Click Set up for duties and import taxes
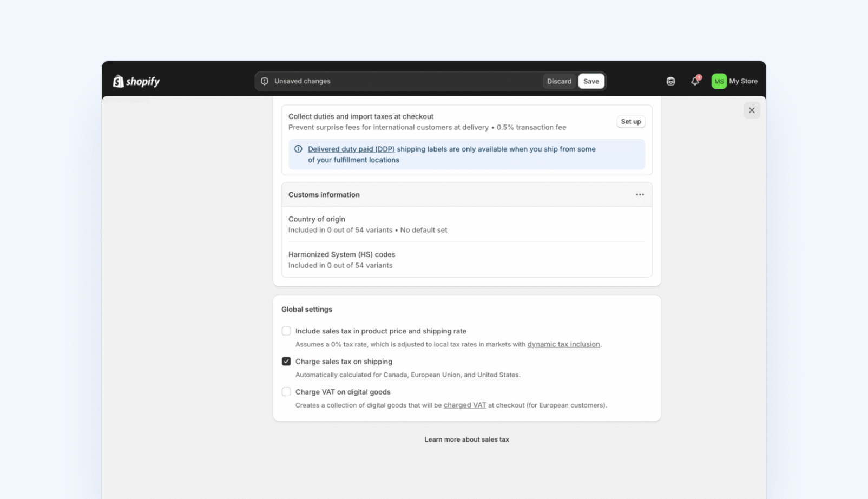This screenshot has width=868, height=499. (x=630, y=122)
